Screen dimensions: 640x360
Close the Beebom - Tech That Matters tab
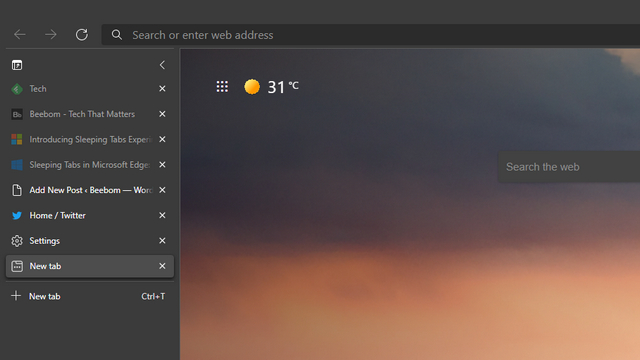162,114
